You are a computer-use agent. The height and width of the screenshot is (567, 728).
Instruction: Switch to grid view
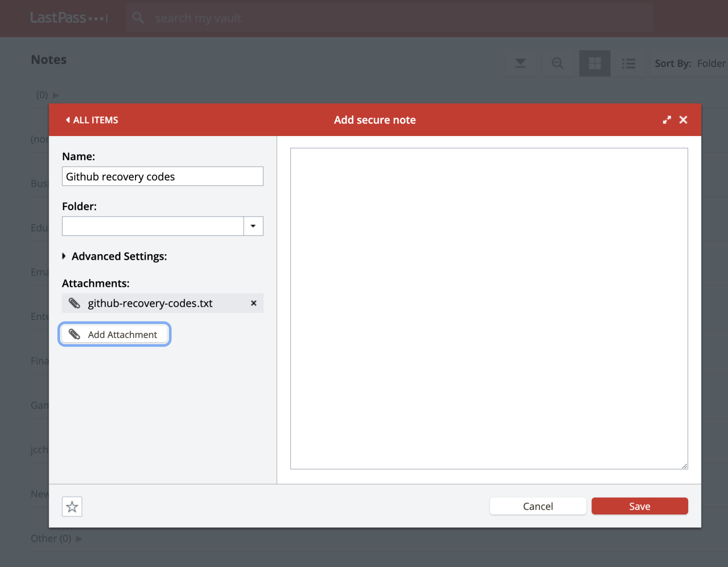594,63
